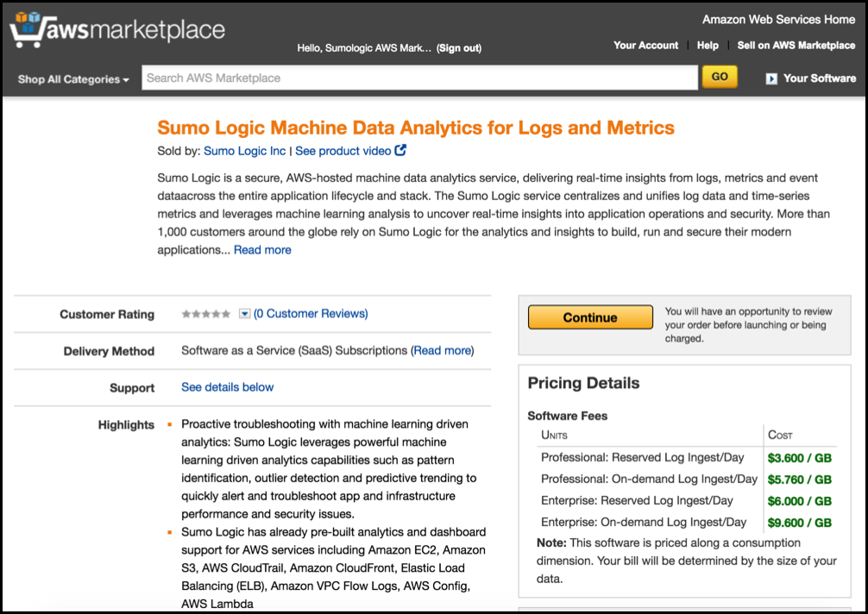The width and height of the screenshot is (868, 614).
Task: Click the orange bullet beside Proactive troubleshooting highlight
Action: coord(169,424)
